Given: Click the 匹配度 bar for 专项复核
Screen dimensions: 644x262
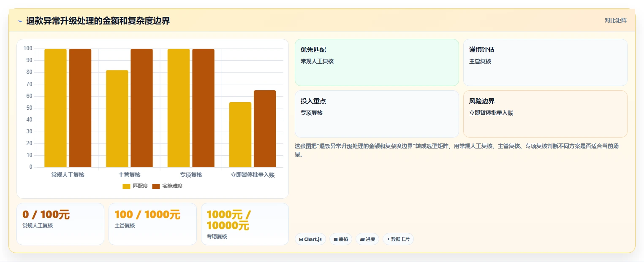Looking at the screenshot, I should click(179, 108).
